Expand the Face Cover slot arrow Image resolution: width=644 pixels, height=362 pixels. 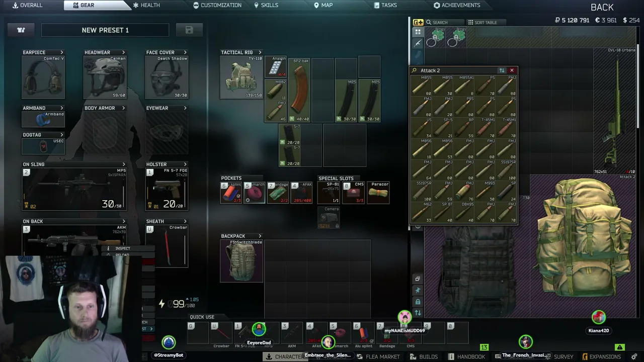185,52
